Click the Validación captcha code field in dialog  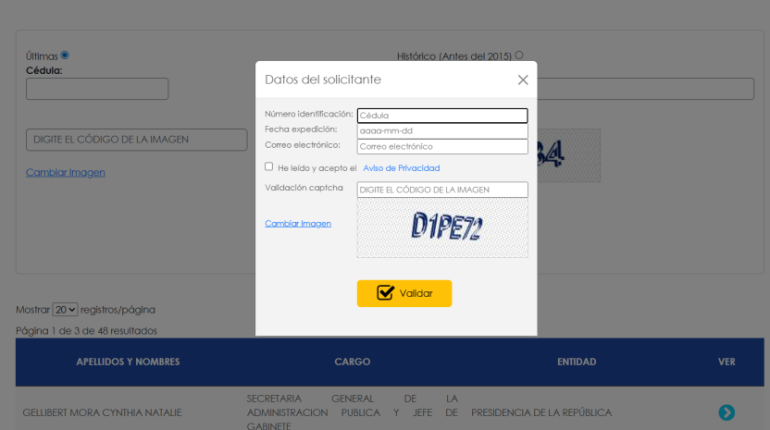coord(442,190)
